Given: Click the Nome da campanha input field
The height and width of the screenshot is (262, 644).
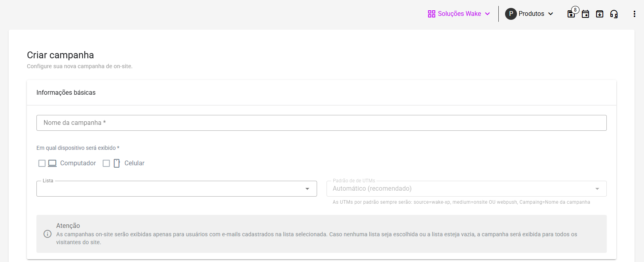Looking at the screenshot, I should click(321, 123).
